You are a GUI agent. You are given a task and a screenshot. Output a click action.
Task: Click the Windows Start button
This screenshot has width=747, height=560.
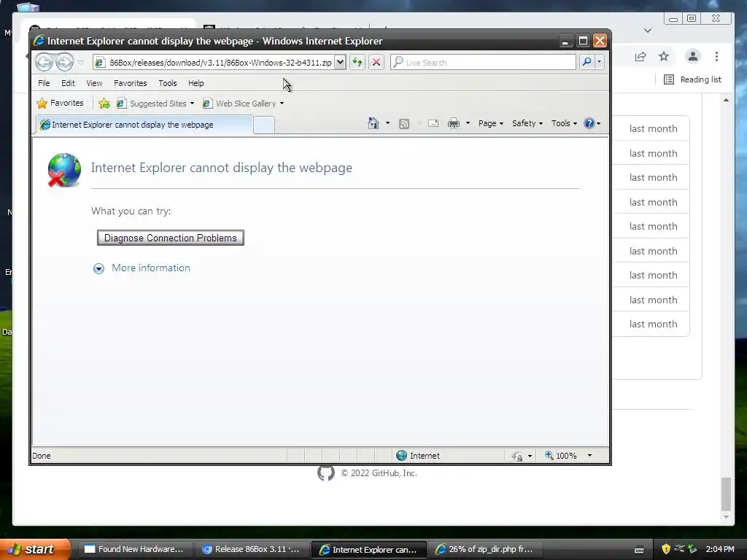35,549
